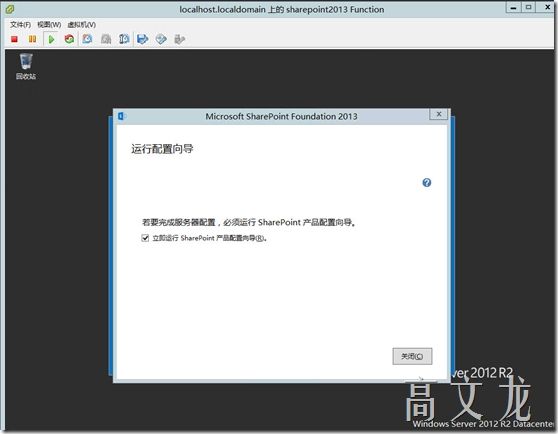The image size is (558, 434).
Task: Open the 视图(W) menu
Action: tap(49, 25)
